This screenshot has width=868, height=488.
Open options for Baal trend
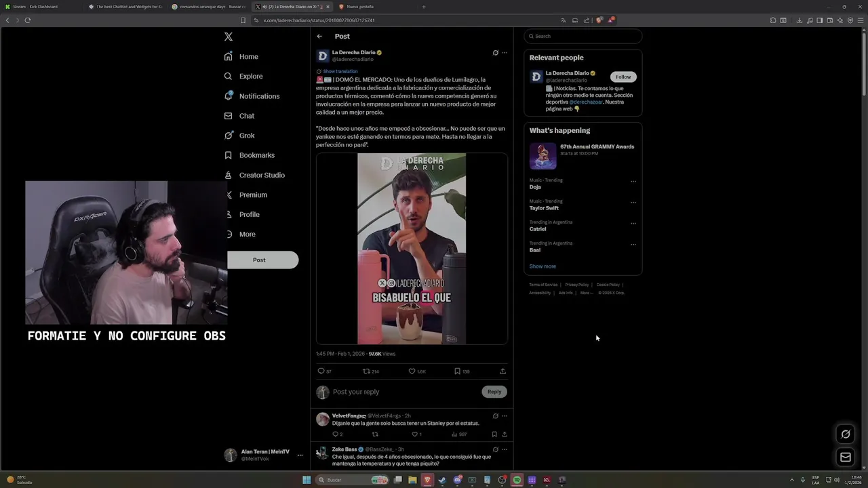point(633,245)
